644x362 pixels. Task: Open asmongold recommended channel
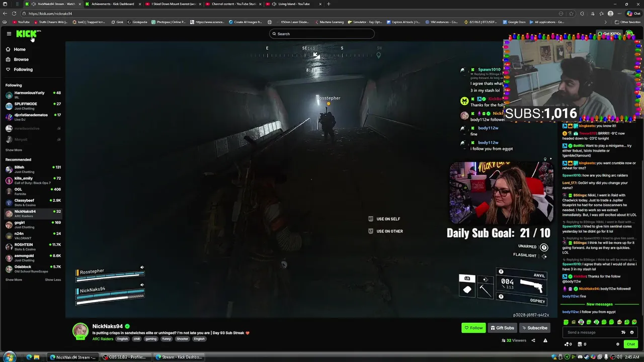click(33, 257)
